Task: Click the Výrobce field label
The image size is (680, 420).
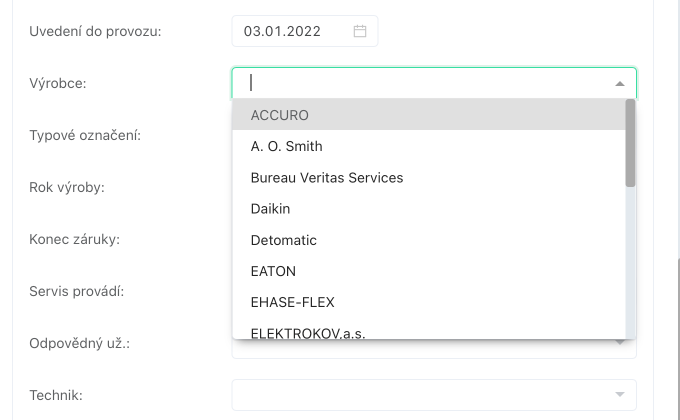Action: click(x=58, y=83)
